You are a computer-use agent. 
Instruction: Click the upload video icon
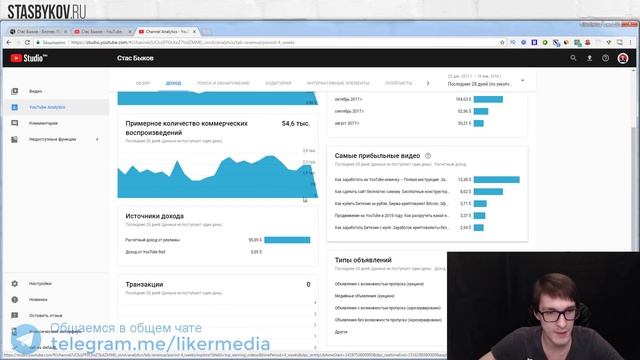click(589, 58)
